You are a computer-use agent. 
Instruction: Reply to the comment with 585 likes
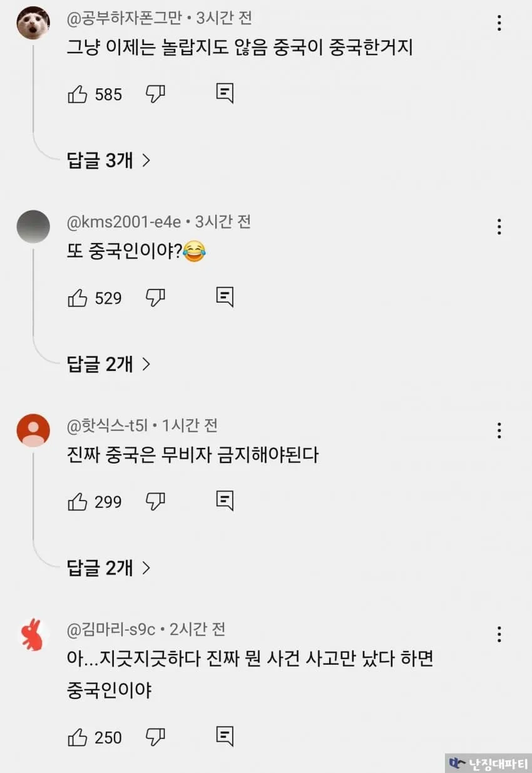[x=225, y=94]
